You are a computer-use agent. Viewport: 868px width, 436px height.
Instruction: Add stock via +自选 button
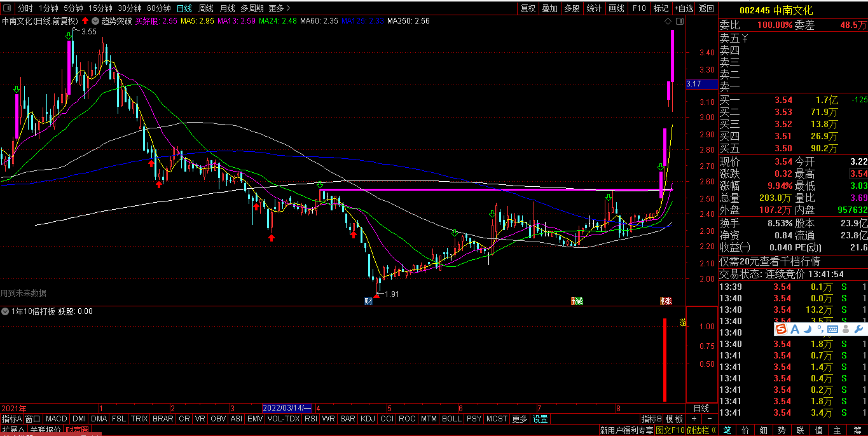[x=683, y=8]
